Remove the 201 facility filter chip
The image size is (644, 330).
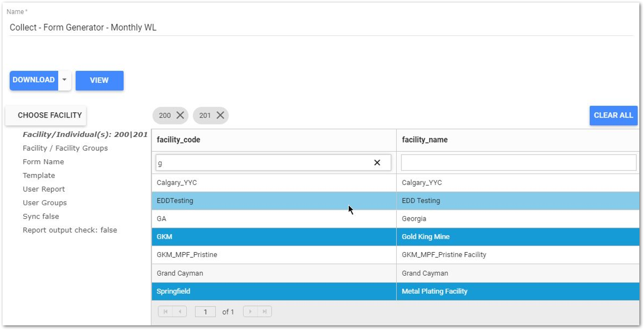click(x=220, y=115)
